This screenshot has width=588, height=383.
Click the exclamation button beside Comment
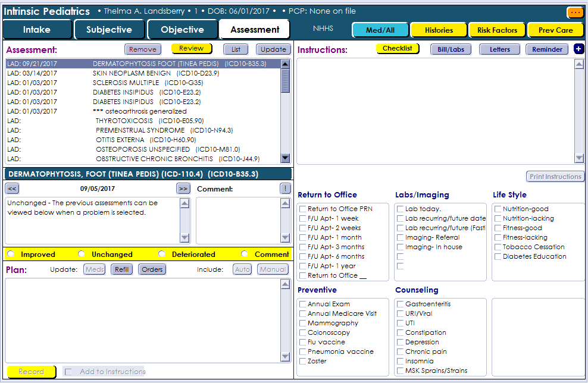[285, 189]
